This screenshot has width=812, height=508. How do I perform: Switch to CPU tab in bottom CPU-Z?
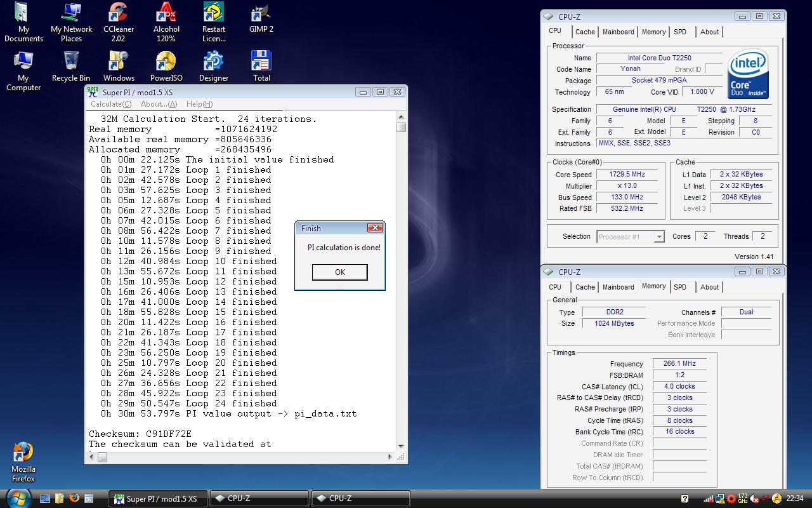[x=555, y=287]
